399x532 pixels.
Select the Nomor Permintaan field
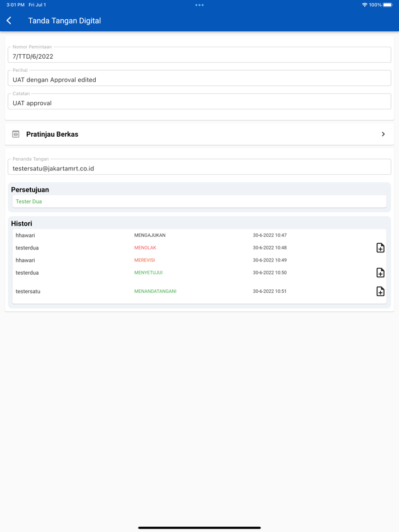[199, 56]
